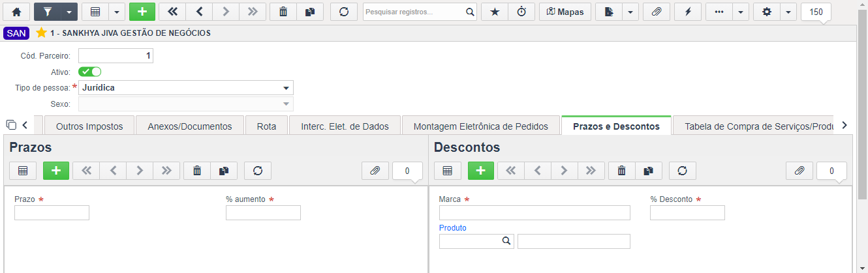Jump to first record in top toolbar

coord(172,12)
